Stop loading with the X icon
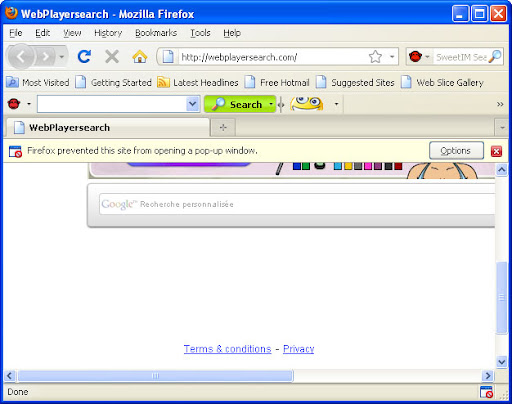The image size is (512, 404). tap(112, 57)
